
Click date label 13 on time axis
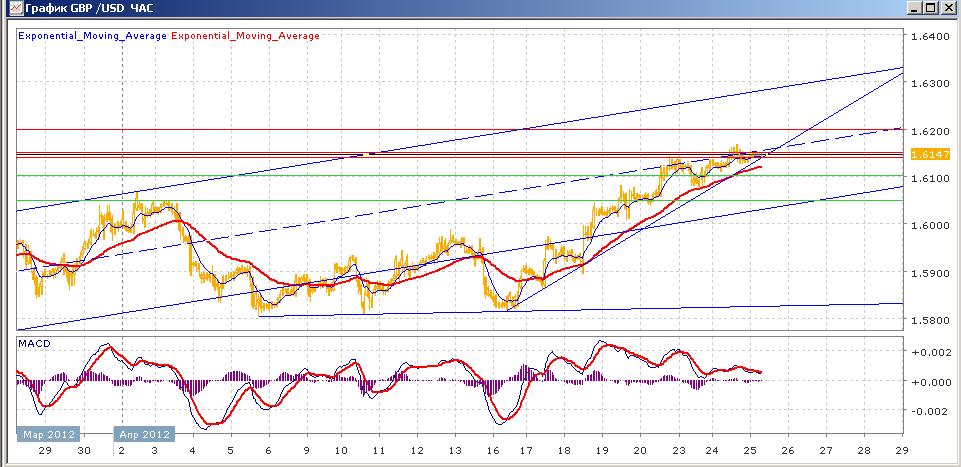click(455, 450)
